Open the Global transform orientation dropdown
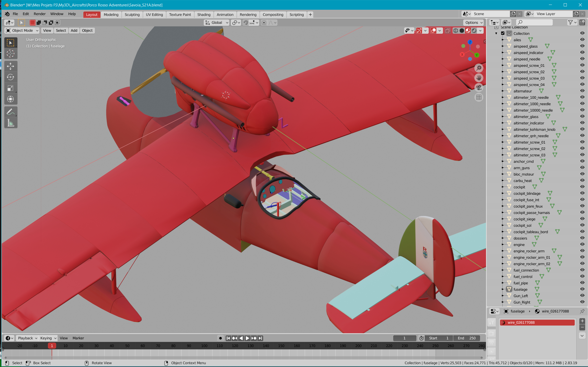The width and height of the screenshot is (588, 367). (217, 23)
